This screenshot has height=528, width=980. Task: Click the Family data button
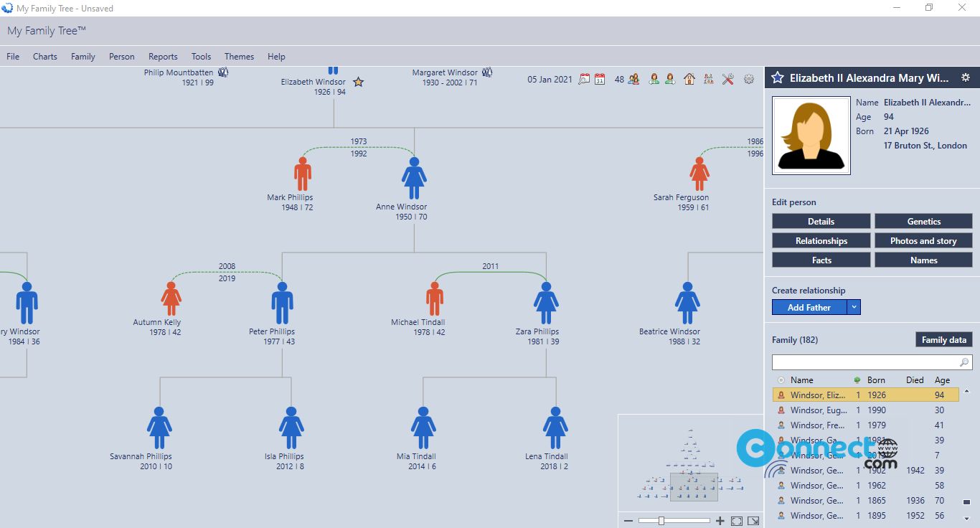944,339
